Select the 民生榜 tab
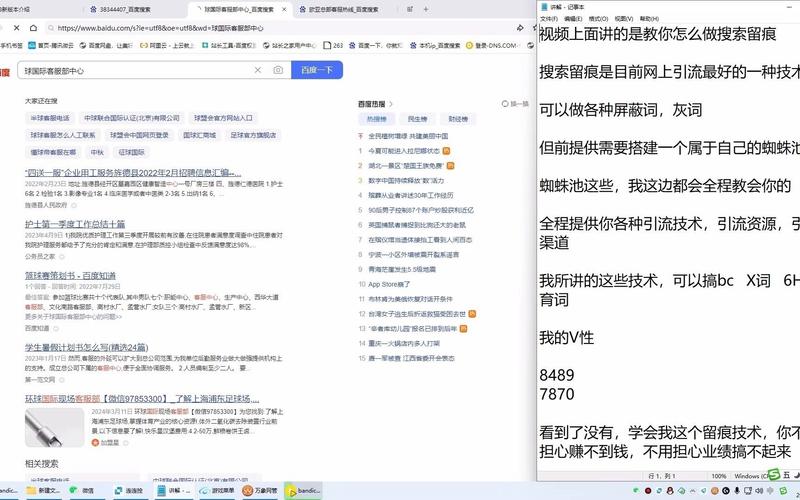800x500 pixels. coord(417,119)
